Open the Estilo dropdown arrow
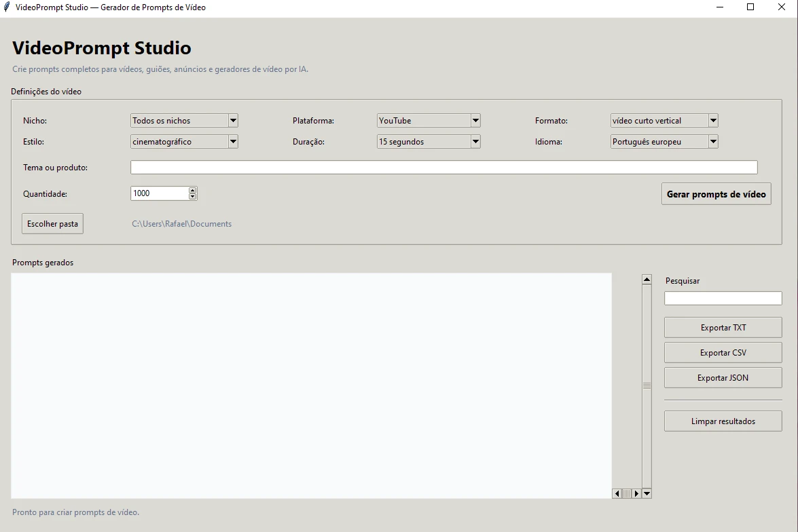 pyautogui.click(x=233, y=141)
